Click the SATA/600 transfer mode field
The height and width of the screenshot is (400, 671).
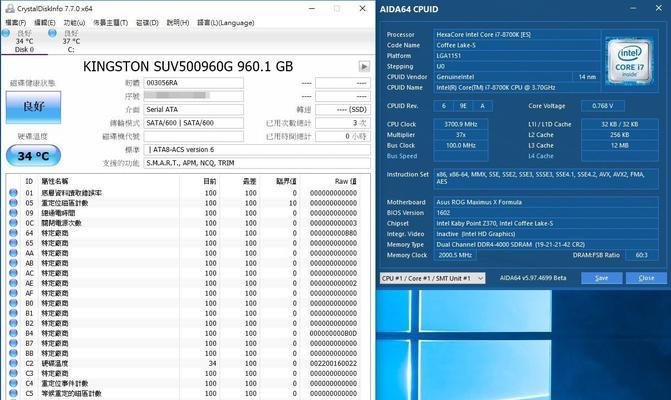(193, 123)
